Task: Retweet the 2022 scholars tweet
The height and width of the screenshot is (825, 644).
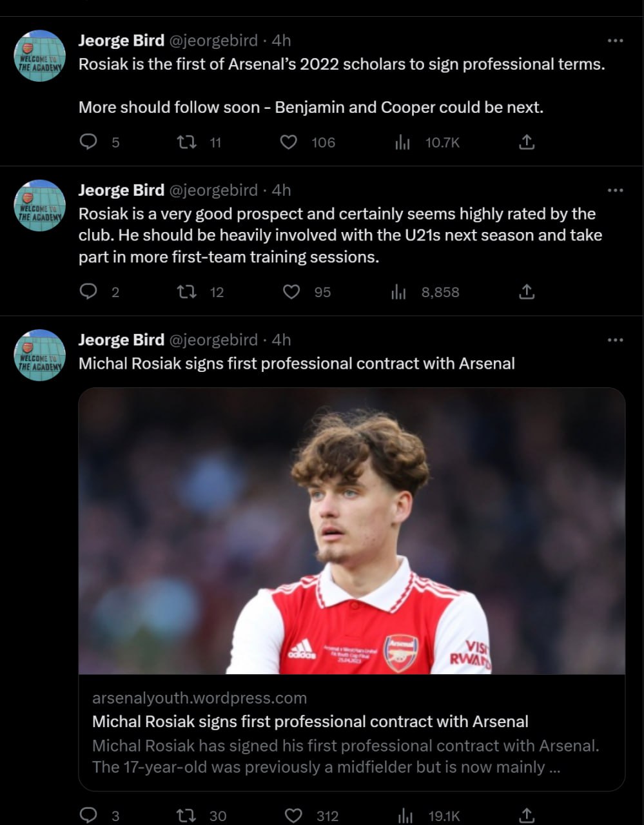Action: click(x=187, y=142)
